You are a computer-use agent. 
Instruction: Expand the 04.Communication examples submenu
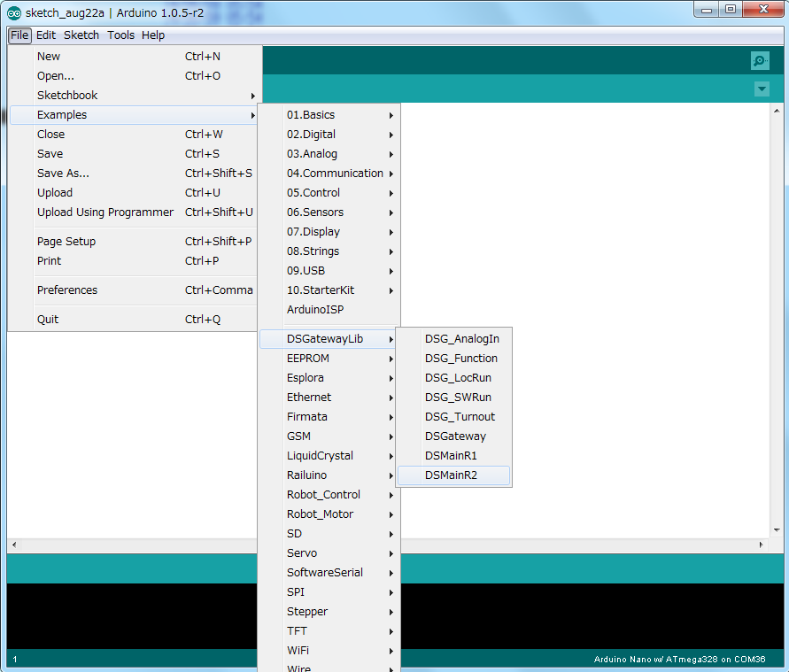[329, 174]
